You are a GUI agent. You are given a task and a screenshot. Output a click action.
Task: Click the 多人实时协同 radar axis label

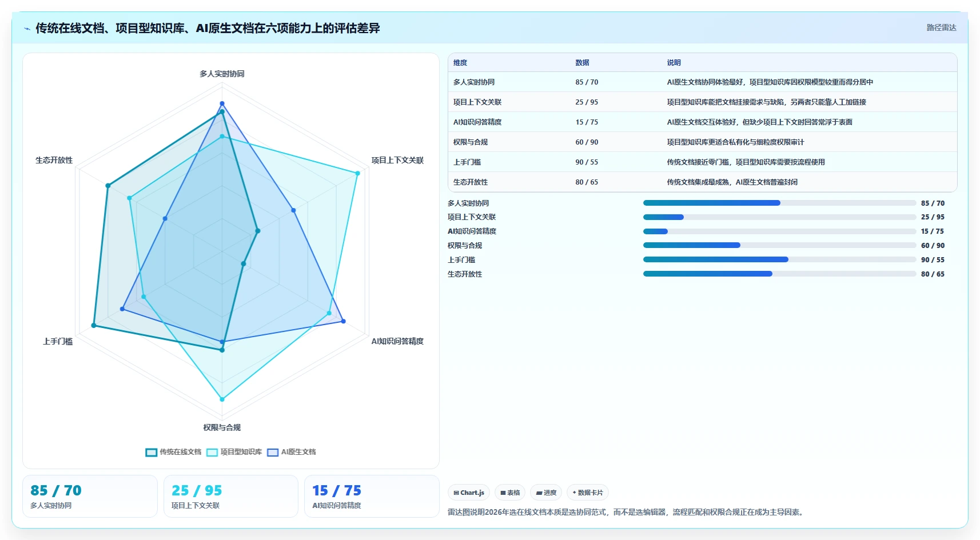222,74
